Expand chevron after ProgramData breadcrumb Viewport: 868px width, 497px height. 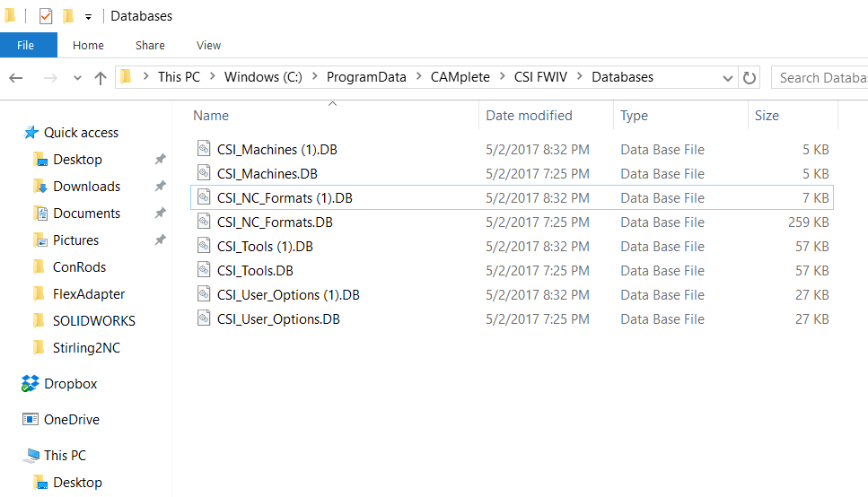[418, 76]
